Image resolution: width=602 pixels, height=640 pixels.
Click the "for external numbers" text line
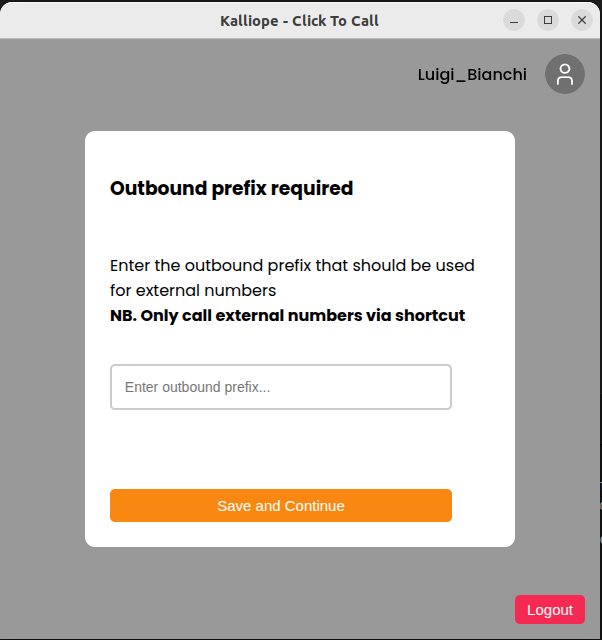tap(193, 291)
